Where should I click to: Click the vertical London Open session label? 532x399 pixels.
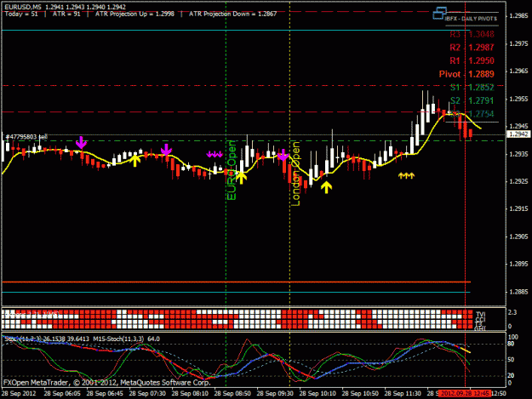pos(295,174)
